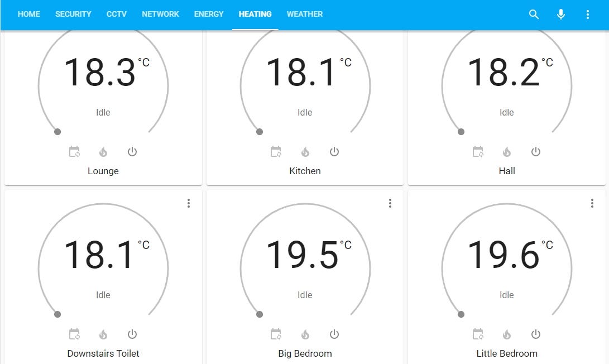Screen dimensions: 609x364
Task: Select the schedule icon on the Downstairs Toilet card
Action: point(74,334)
